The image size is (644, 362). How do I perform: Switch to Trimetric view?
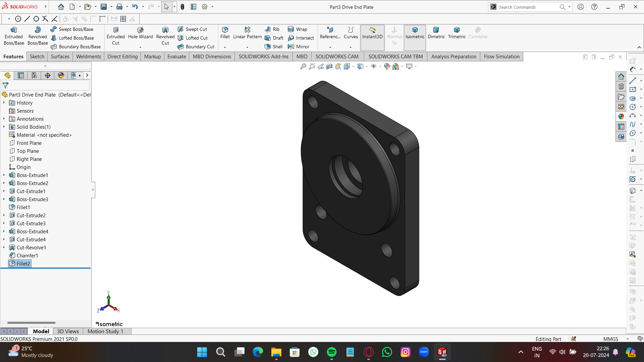coord(457,33)
